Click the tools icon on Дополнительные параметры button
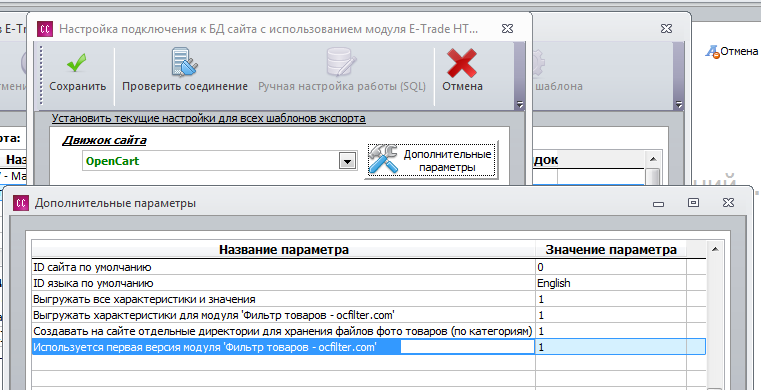761x390 pixels. pos(383,160)
